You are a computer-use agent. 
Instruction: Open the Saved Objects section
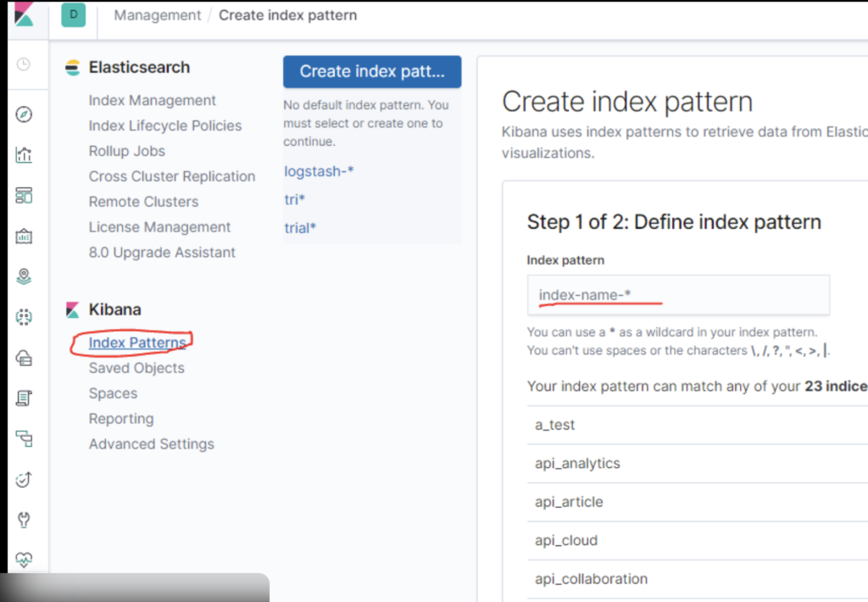(136, 368)
